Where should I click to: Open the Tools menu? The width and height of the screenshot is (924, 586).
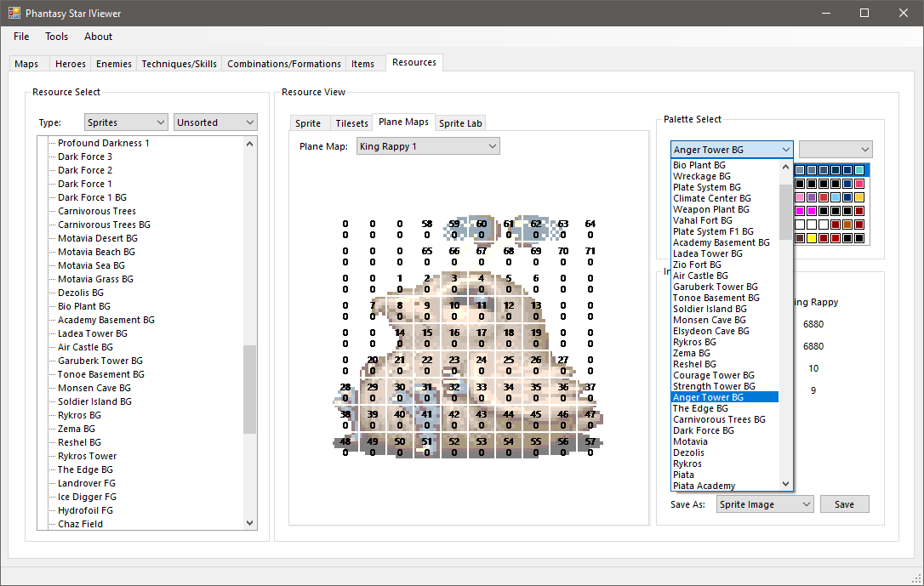56,37
